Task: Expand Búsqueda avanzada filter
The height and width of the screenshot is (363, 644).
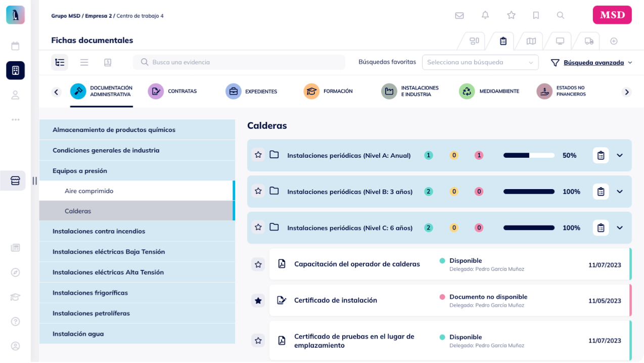Action: point(591,63)
